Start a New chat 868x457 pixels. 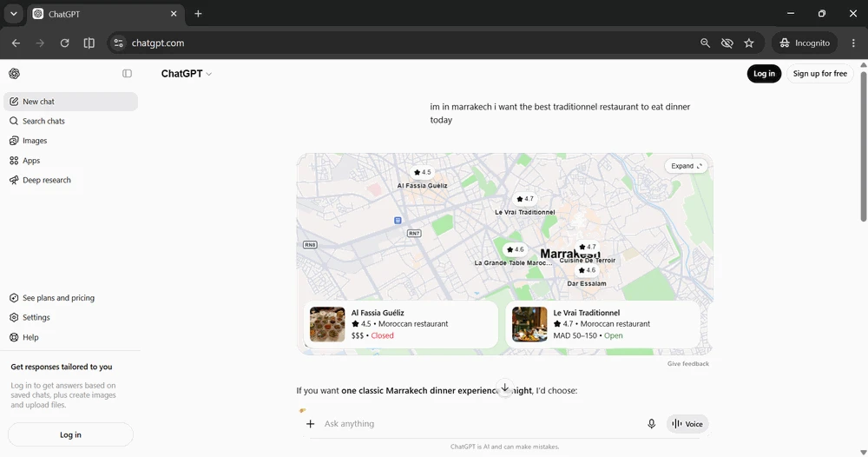pos(71,102)
